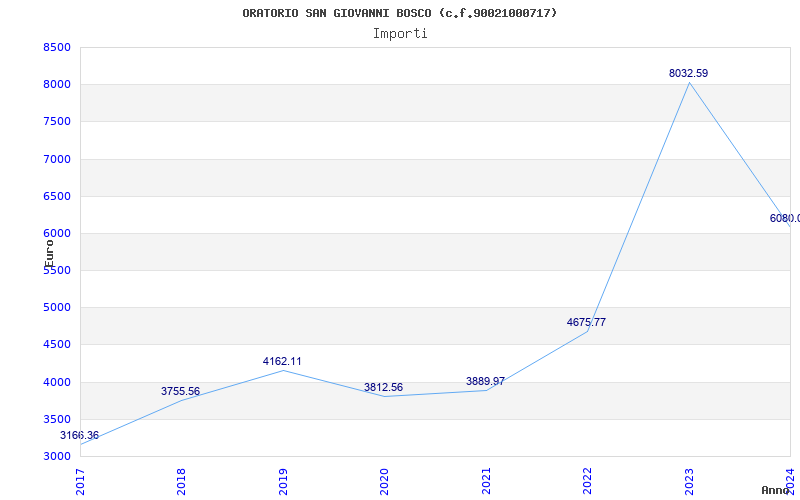Click data label 4162.11
The height and width of the screenshot is (500, 800).
[x=282, y=361]
